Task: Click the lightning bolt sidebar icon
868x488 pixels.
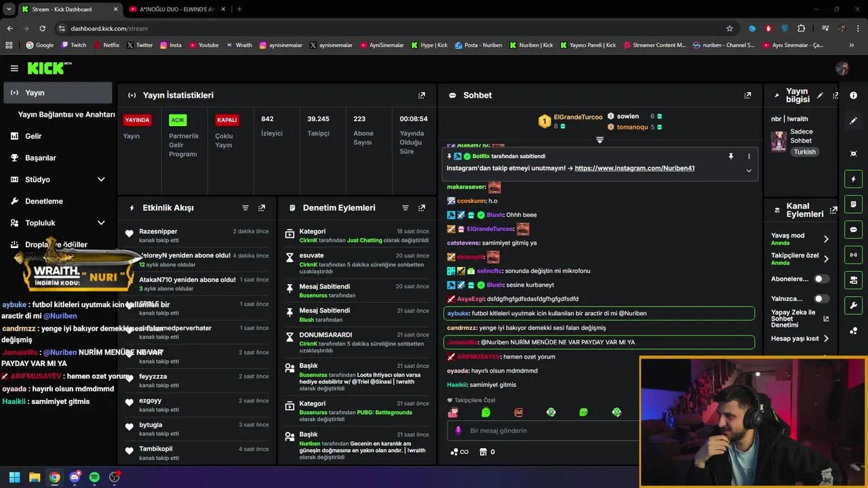Action: 854,179
